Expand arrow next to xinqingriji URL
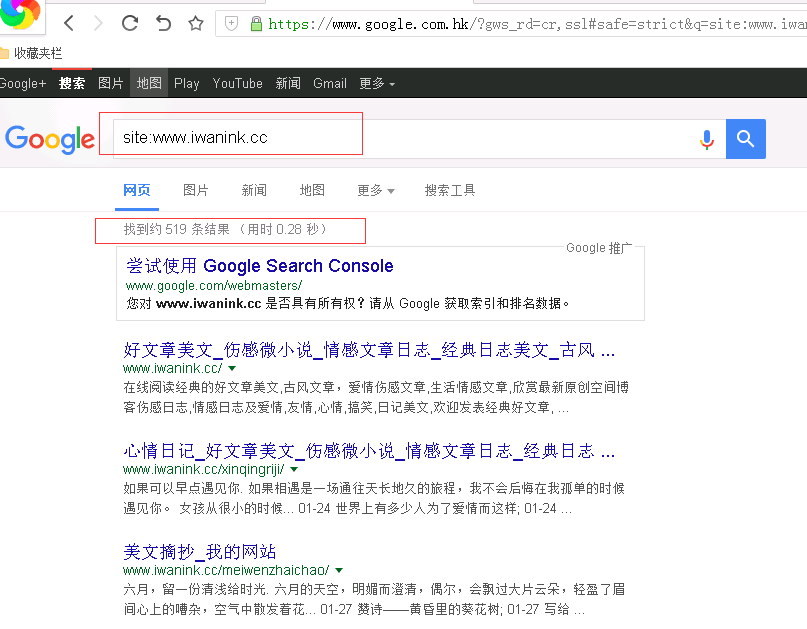 294,469
